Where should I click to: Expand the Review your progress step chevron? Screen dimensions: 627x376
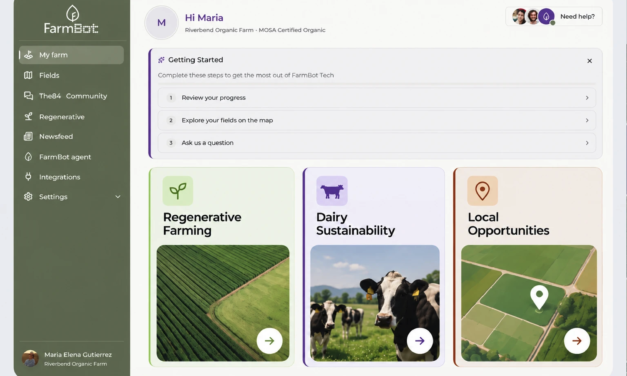(x=587, y=98)
